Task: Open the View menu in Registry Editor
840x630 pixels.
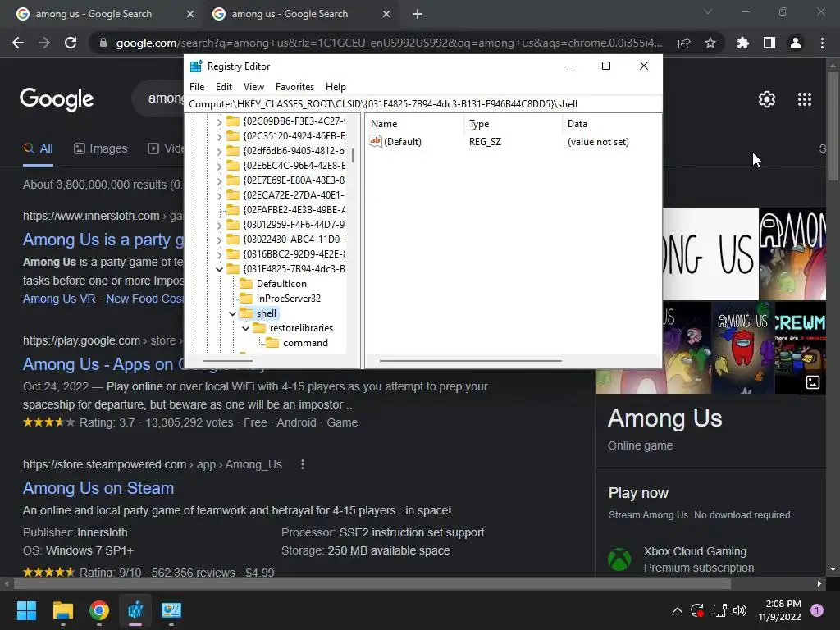Action: [x=253, y=87]
